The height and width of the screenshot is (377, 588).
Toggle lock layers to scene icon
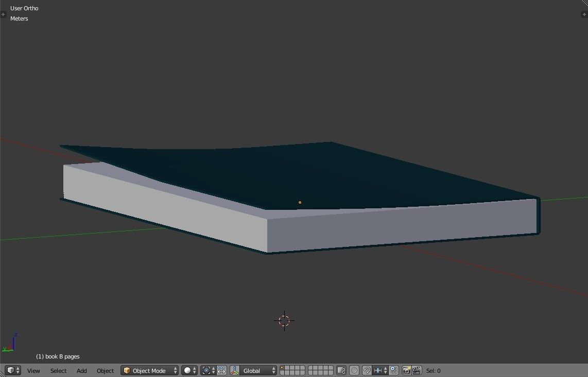pyautogui.click(x=341, y=371)
